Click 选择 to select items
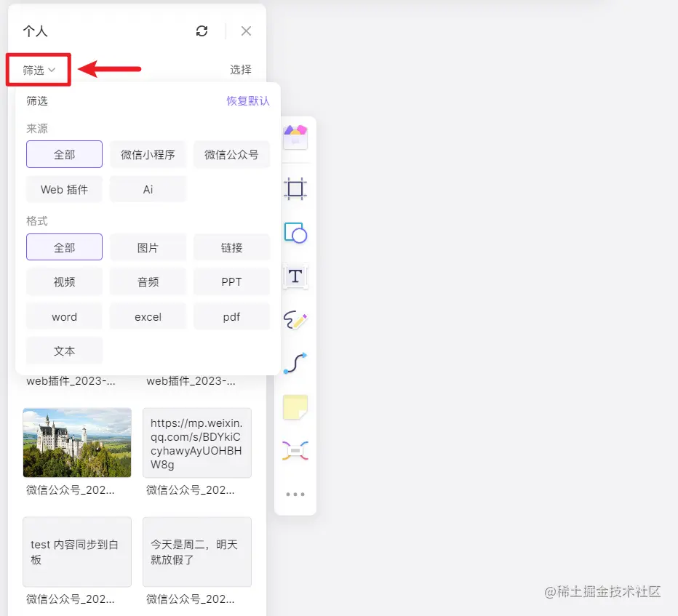This screenshot has width=678, height=616. [x=240, y=70]
